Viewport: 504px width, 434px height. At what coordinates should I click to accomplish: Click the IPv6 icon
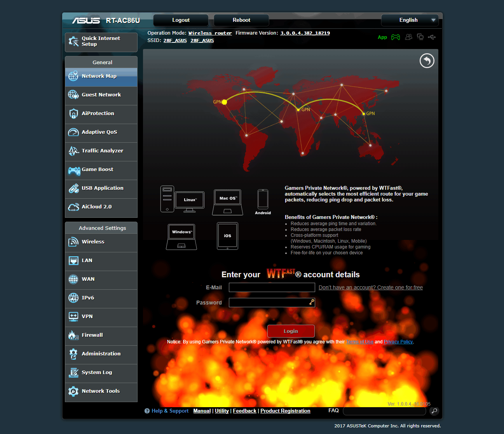pos(73,298)
